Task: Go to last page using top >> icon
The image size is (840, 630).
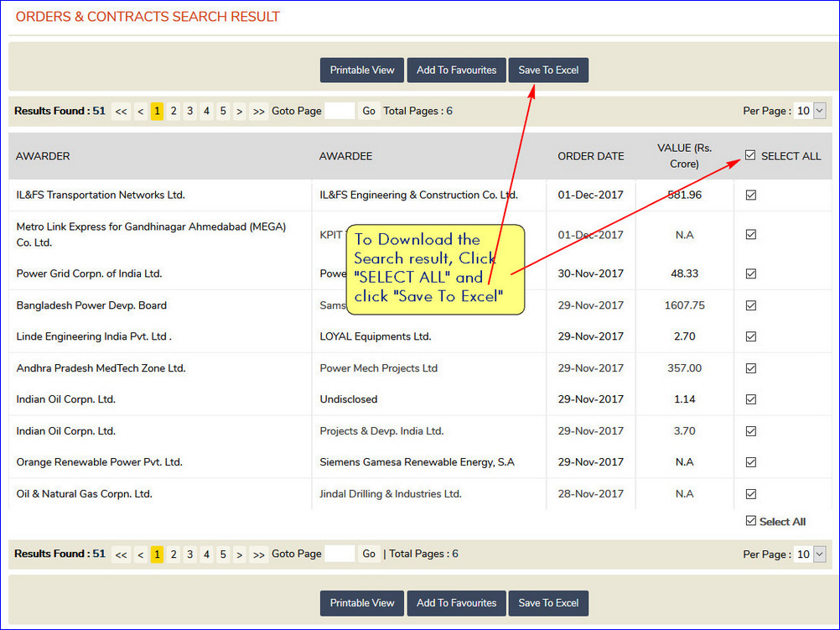Action: click(x=258, y=112)
